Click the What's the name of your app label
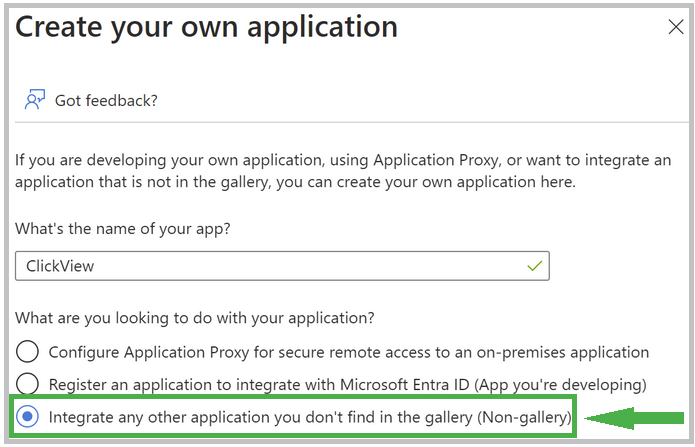This screenshot has width=695, height=447. click(x=123, y=229)
